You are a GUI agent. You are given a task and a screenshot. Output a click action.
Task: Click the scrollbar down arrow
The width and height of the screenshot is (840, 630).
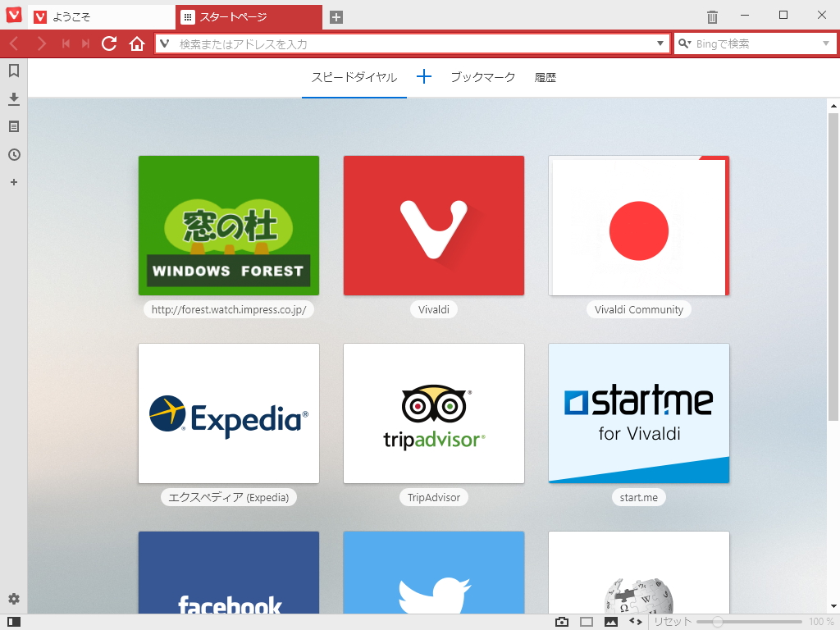[x=833, y=607]
